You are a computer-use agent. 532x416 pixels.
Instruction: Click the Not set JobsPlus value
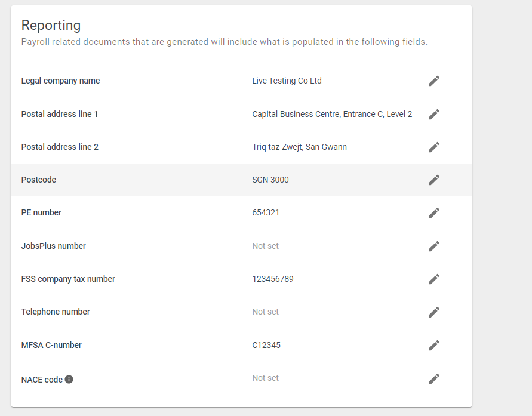[x=265, y=246]
